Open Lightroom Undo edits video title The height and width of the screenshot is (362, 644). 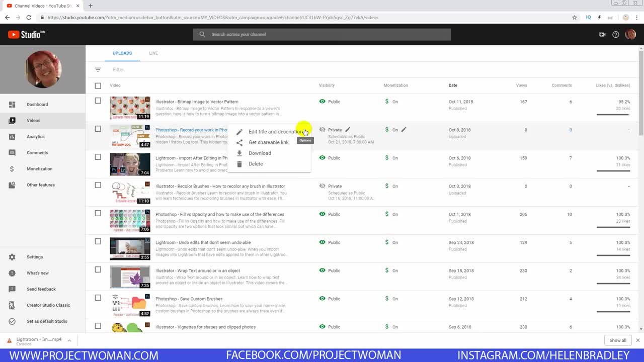click(203, 242)
